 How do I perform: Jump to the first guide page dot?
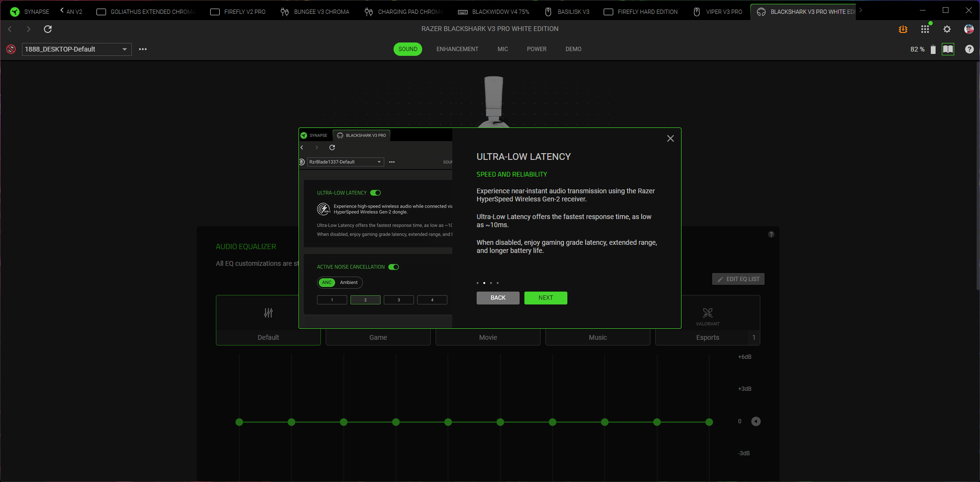pos(478,283)
